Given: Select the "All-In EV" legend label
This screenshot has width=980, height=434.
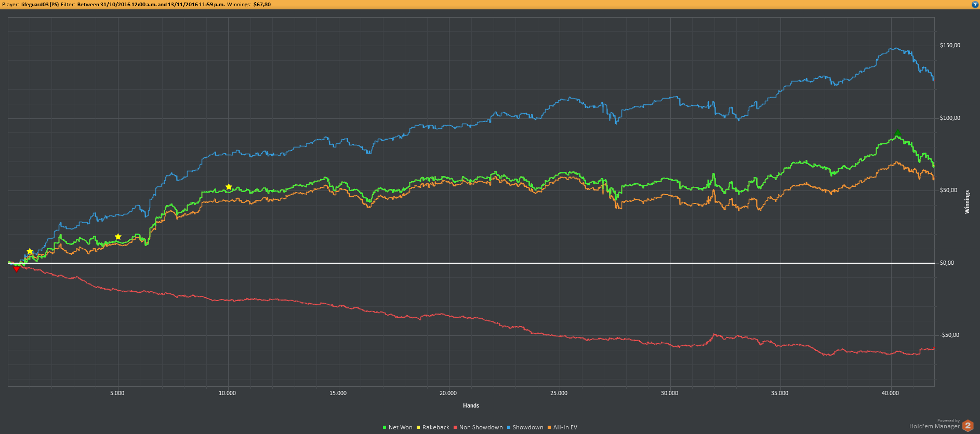Looking at the screenshot, I should tap(565, 427).
